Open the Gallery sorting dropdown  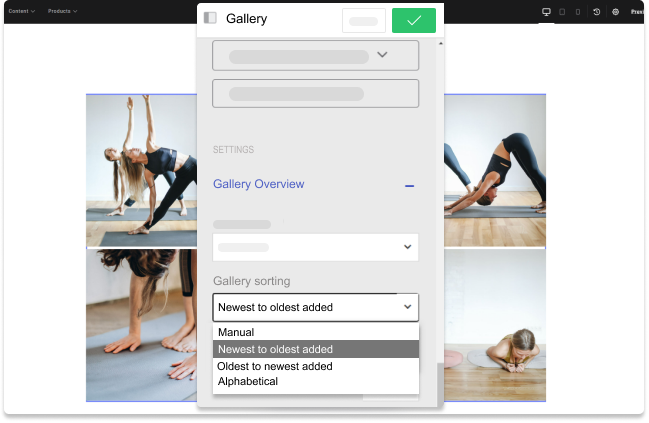(315, 307)
